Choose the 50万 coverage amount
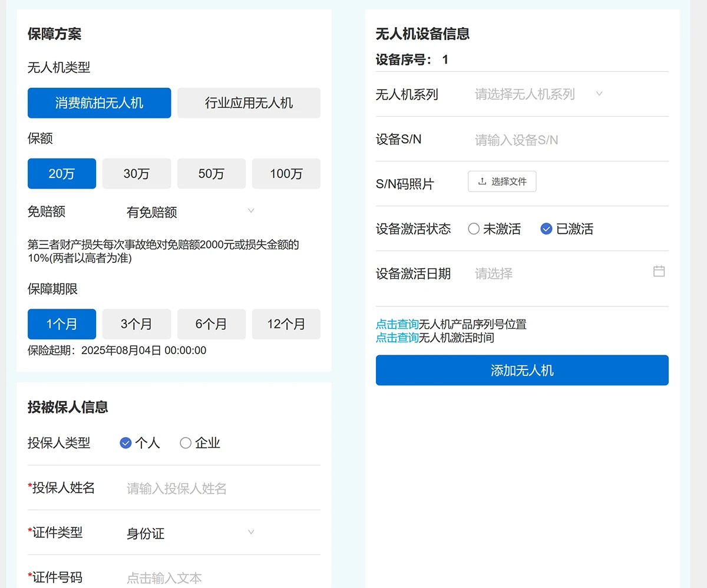 212,174
